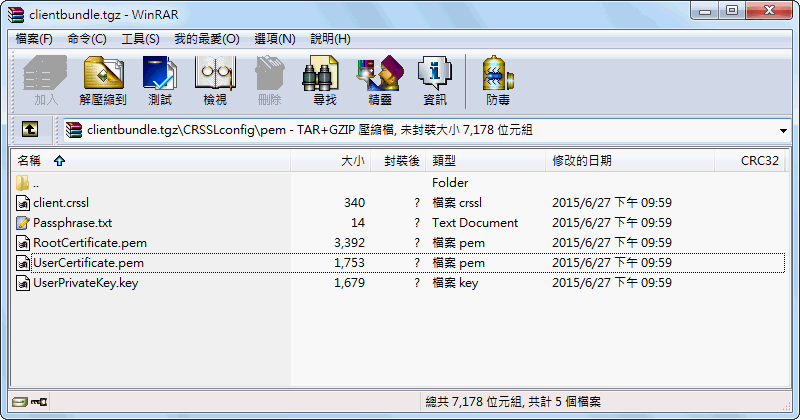Image resolution: width=800 pixels, height=420 pixels.
Task: Click the archive icon in address bar
Action: click(74, 130)
